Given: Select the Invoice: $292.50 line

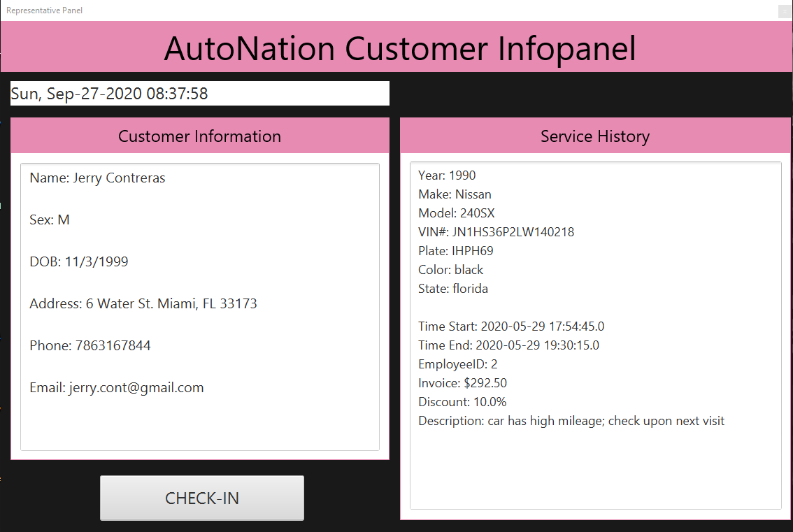Looking at the screenshot, I should pos(462,383).
